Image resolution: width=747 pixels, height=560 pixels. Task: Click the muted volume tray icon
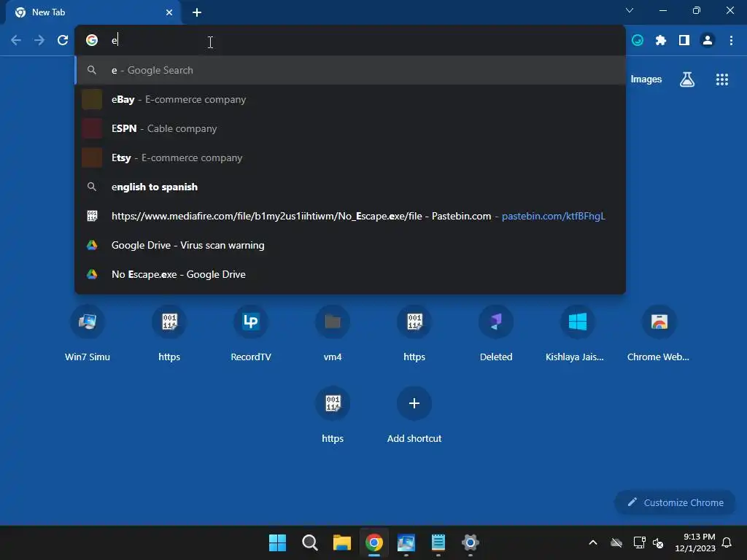click(658, 542)
